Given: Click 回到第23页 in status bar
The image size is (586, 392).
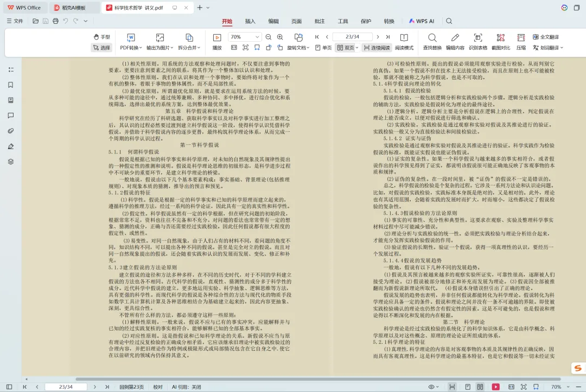Looking at the screenshot, I should coord(131,387).
